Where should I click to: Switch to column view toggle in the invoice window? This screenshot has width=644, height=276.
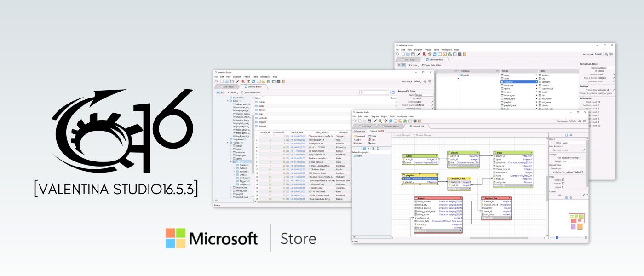pyautogui.click(x=223, y=92)
